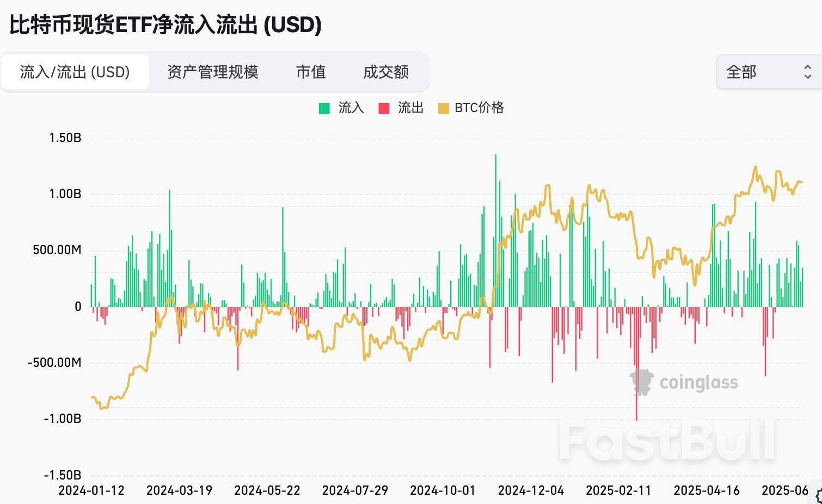Screen dimensions: 822x504
Task: Click the yellow BTC价格 legend square
Action: coord(444,108)
